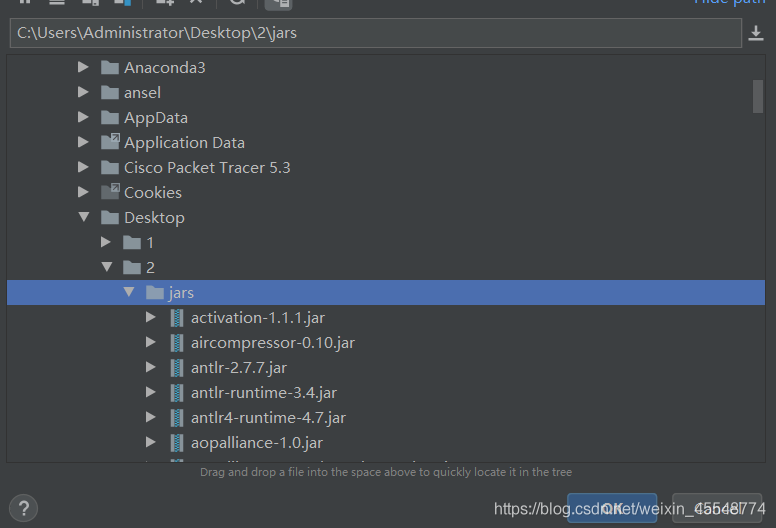
Task: Expand the ansel folder
Action: [83, 92]
